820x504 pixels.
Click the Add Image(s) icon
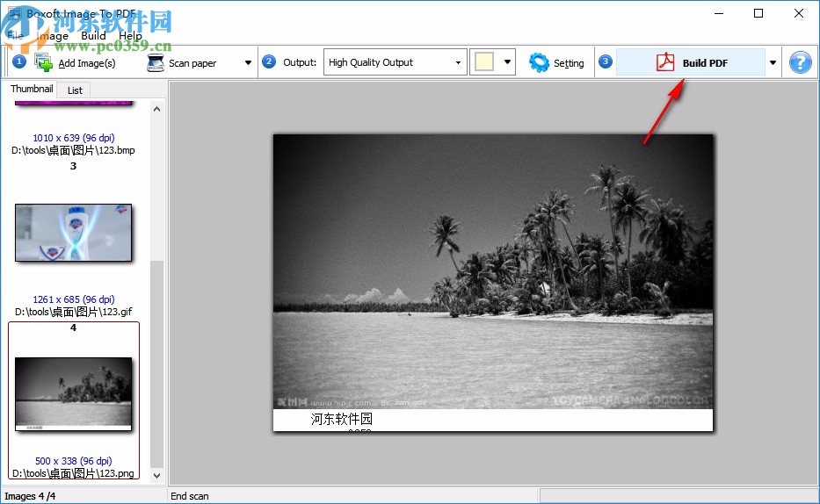point(43,62)
